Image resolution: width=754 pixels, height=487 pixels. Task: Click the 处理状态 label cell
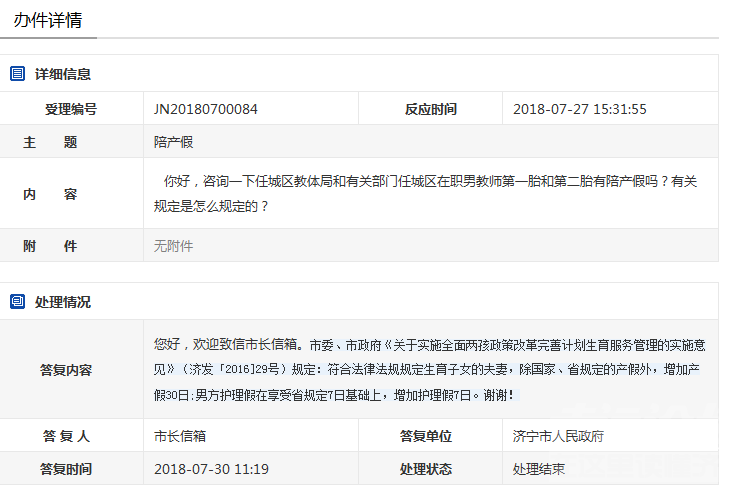(x=426, y=468)
